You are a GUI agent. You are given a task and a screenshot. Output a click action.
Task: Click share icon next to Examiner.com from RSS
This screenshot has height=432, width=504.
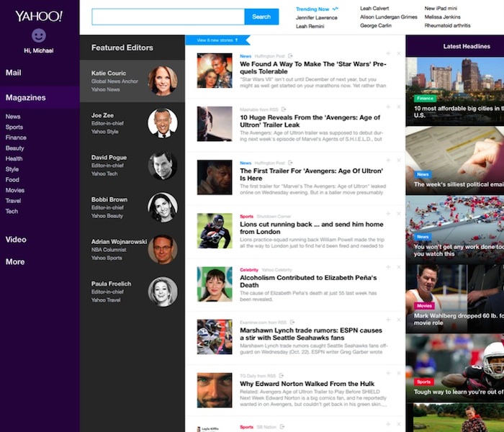point(292,322)
